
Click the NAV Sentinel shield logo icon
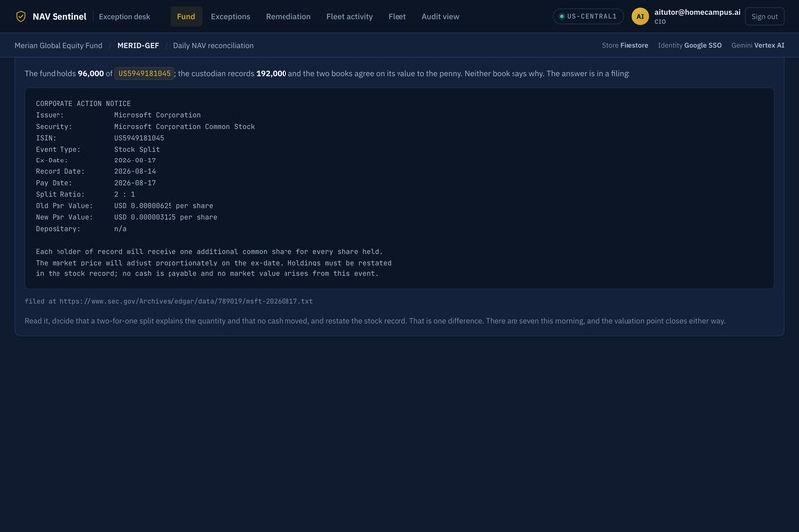click(x=21, y=16)
